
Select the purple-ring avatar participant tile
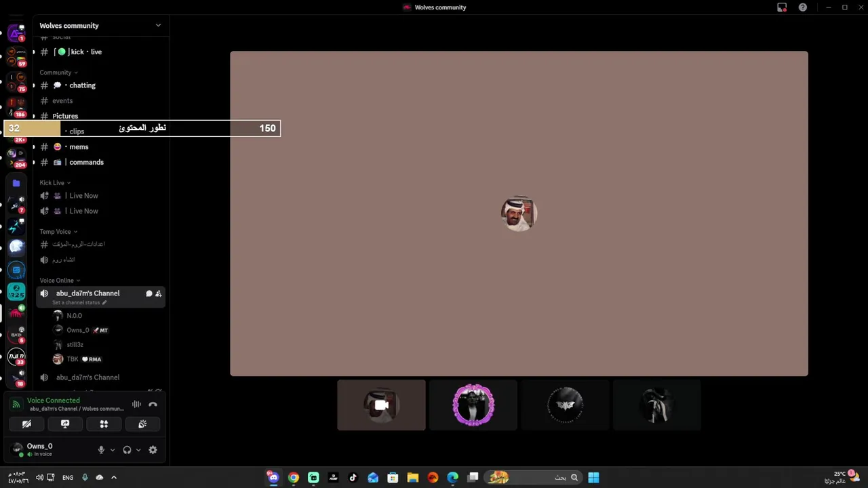473,405
